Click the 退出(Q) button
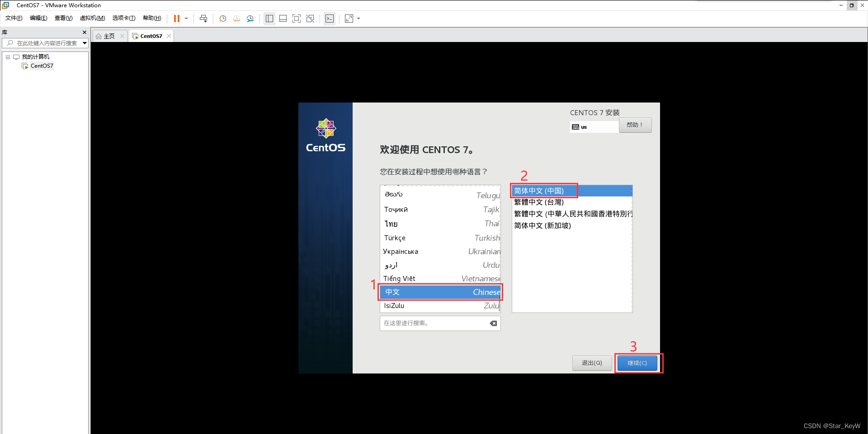868x434 pixels. (x=592, y=363)
